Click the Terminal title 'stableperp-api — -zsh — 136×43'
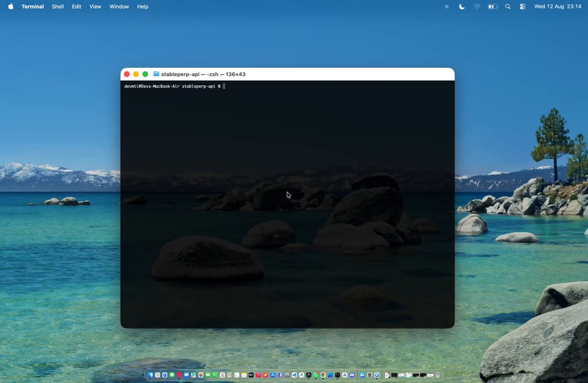This screenshot has width=588, height=383. click(x=203, y=74)
